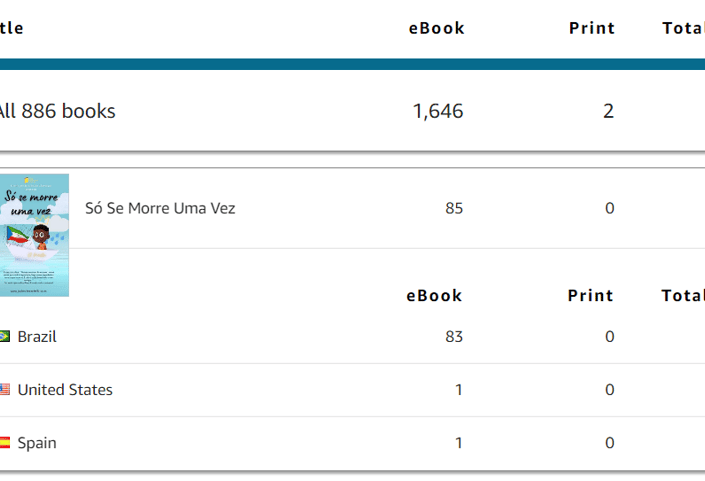Open the Só Se Morre Uma Vez cover thumbnail
Screen dimensions: 705x481
pyautogui.click(x=34, y=235)
